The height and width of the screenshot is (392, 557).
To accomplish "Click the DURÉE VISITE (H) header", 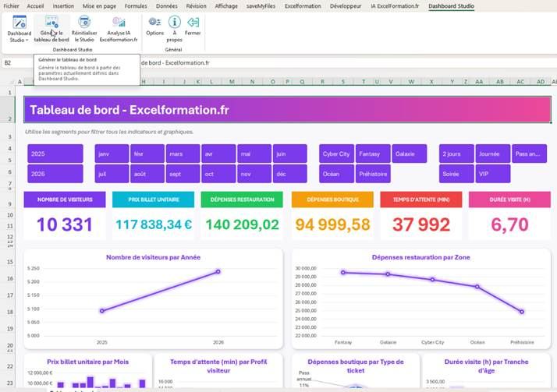I will coord(509,200).
